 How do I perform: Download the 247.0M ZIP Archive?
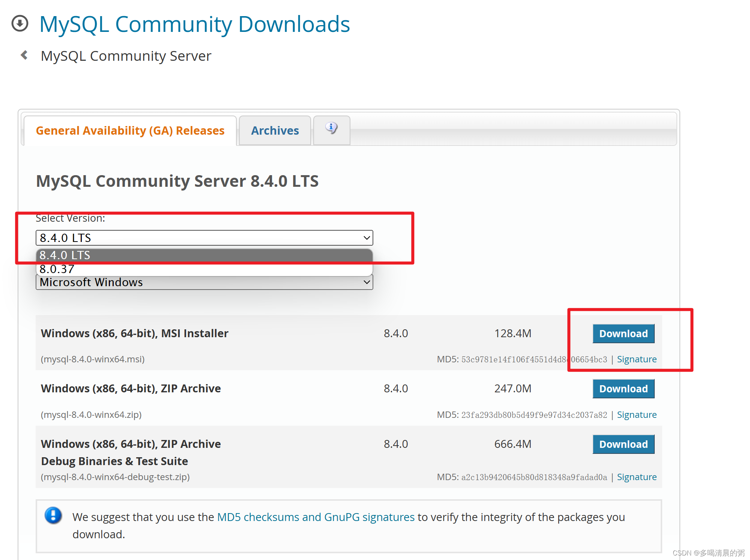[x=623, y=389]
